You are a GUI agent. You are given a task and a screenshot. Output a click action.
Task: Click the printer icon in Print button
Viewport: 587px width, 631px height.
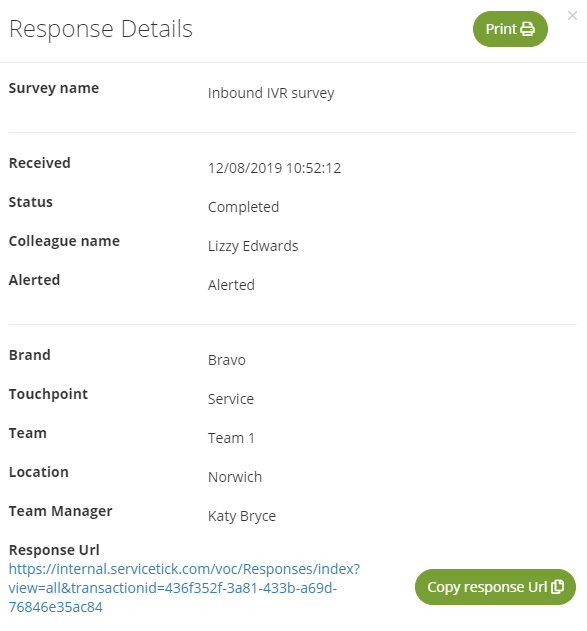click(527, 29)
